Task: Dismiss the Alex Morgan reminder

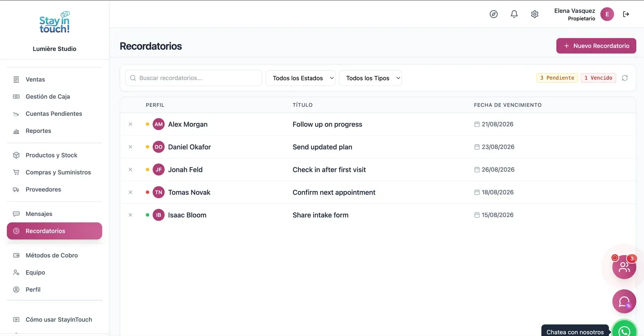Action: point(130,124)
